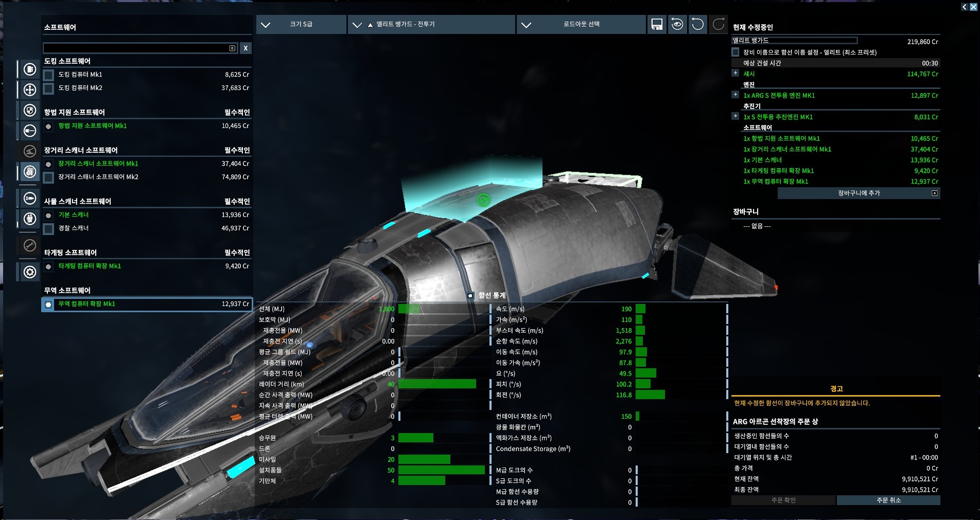Click the disabled 주문 확인 button
The height and width of the screenshot is (520, 980).
tap(783, 500)
